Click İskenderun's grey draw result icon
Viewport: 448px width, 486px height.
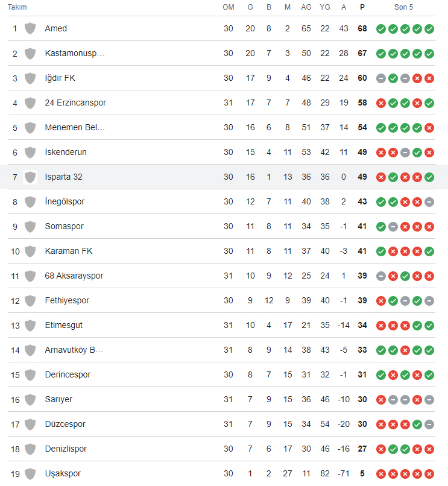405,153
